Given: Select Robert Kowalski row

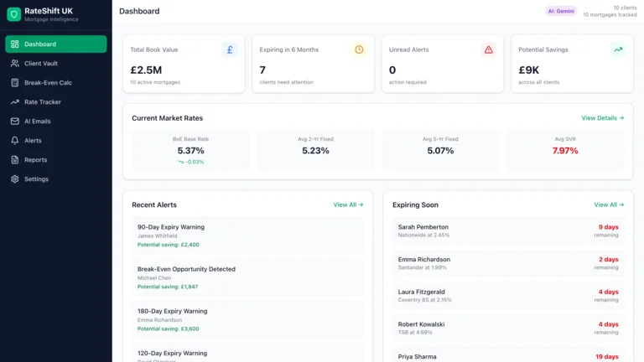Looking at the screenshot, I should 508,328.
